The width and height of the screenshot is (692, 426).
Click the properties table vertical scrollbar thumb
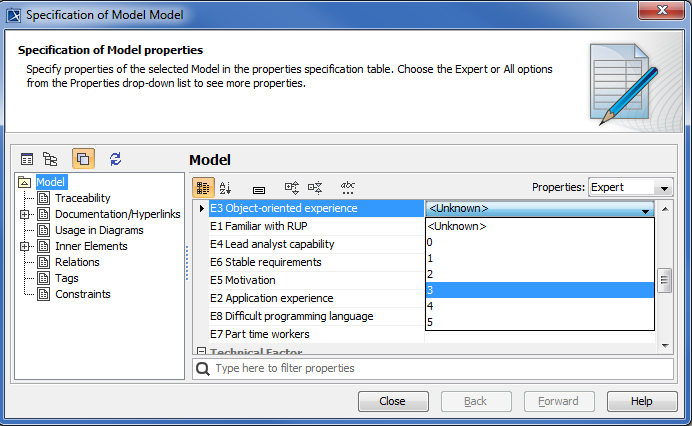[x=664, y=280]
